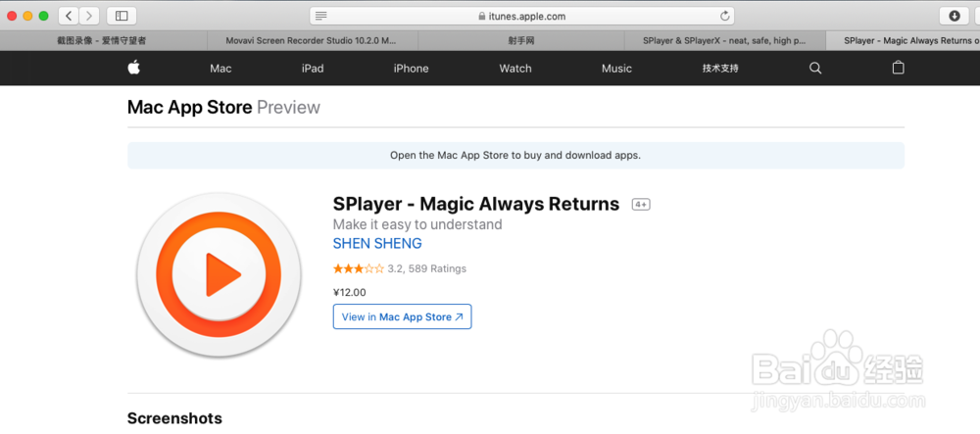Select SPlayer - Magic Always Returns tab

pos(904,40)
